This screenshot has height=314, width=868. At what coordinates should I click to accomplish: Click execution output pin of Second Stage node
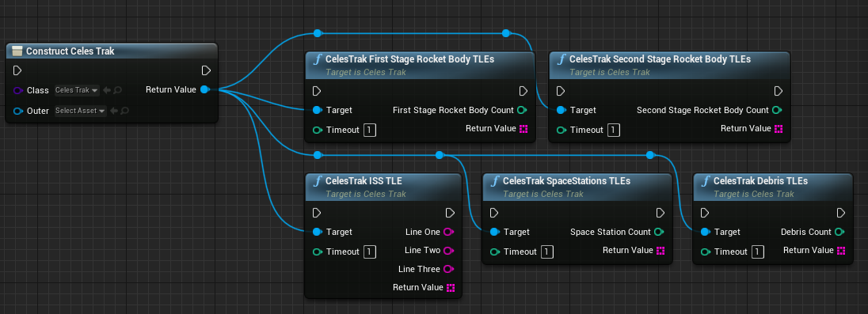pos(779,91)
